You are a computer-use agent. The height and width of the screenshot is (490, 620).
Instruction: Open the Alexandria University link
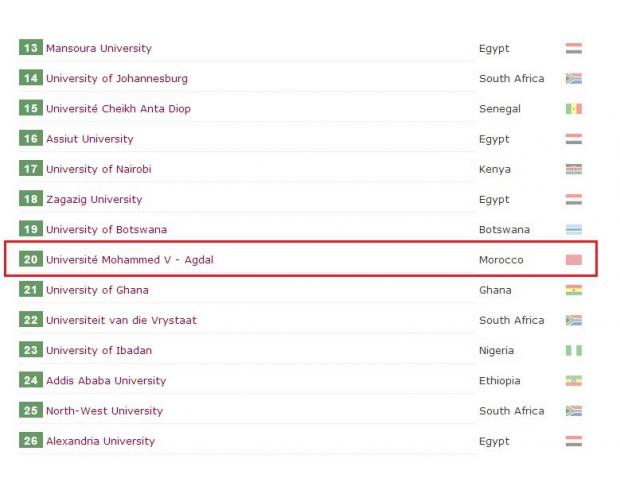point(100,441)
